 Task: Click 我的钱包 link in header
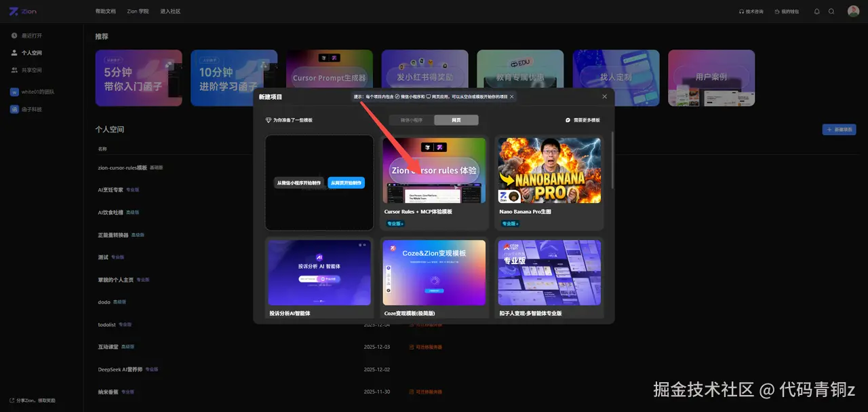[790, 12]
